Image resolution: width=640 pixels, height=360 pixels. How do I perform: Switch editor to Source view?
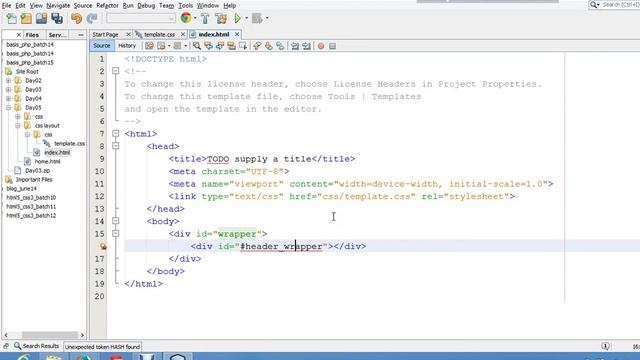pyautogui.click(x=102, y=46)
